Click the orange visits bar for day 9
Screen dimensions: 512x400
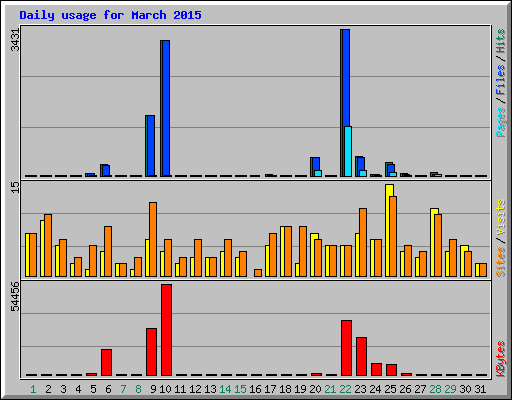(x=153, y=239)
